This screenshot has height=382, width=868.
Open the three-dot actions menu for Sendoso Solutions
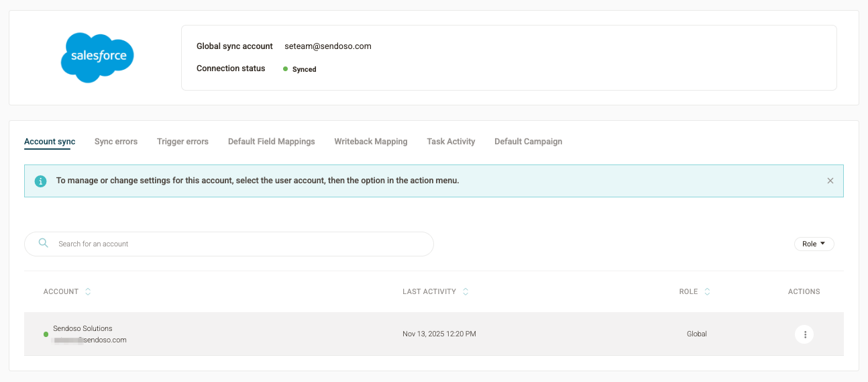pyautogui.click(x=804, y=334)
